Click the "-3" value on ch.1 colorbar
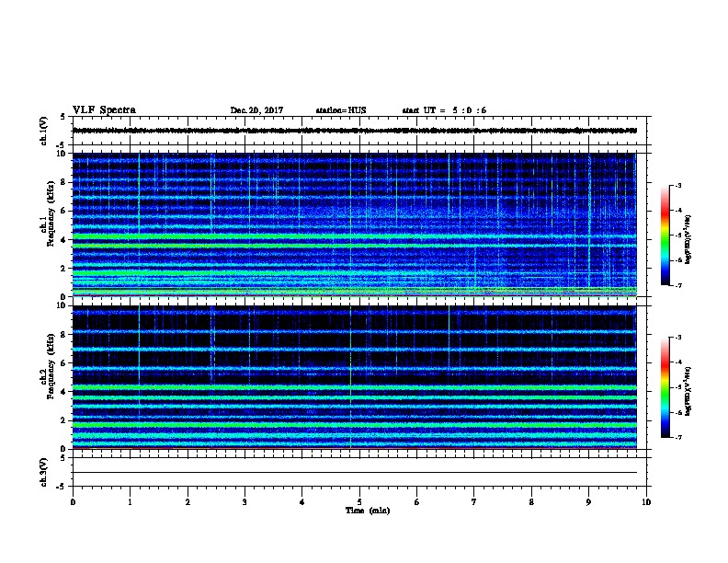 point(677,185)
